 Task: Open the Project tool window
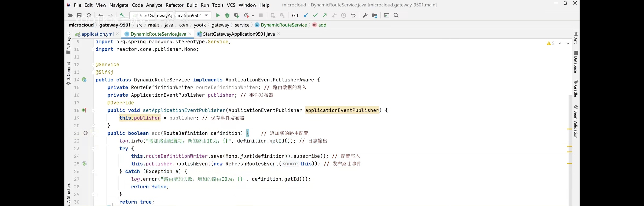point(68,43)
